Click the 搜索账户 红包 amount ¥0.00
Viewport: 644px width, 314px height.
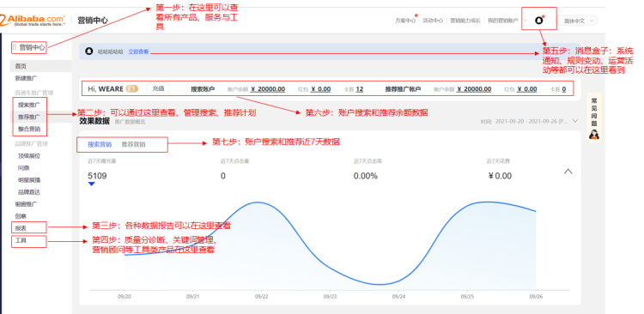point(320,89)
